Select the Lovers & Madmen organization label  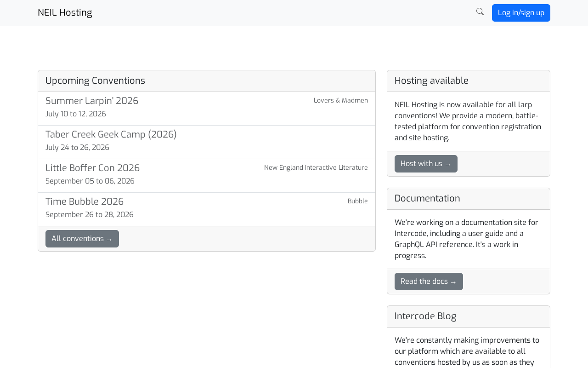(341, 100)
